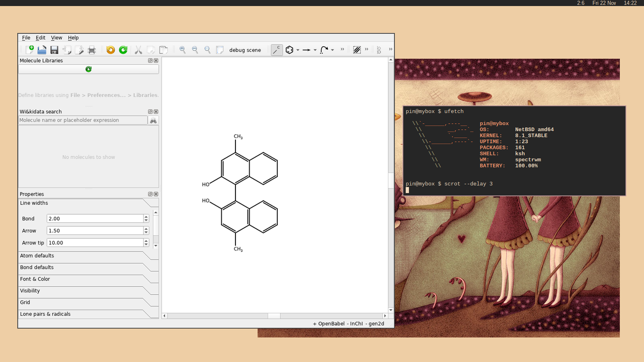The image size is (644, 362).
Task: Float the Properties panel
Action: 150,194
